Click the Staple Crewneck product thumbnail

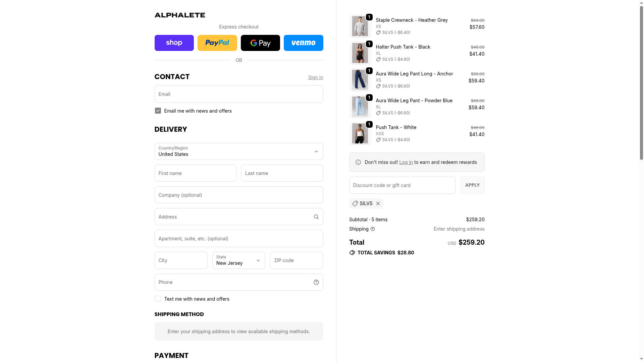coord(360,26)
